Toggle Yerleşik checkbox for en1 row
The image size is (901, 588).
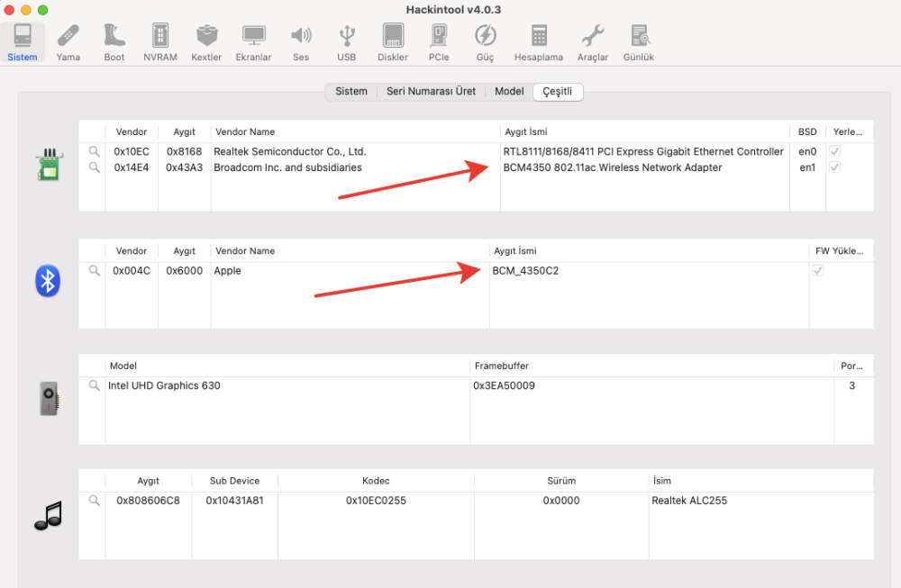pyautogui.click(x=835, y=167)
